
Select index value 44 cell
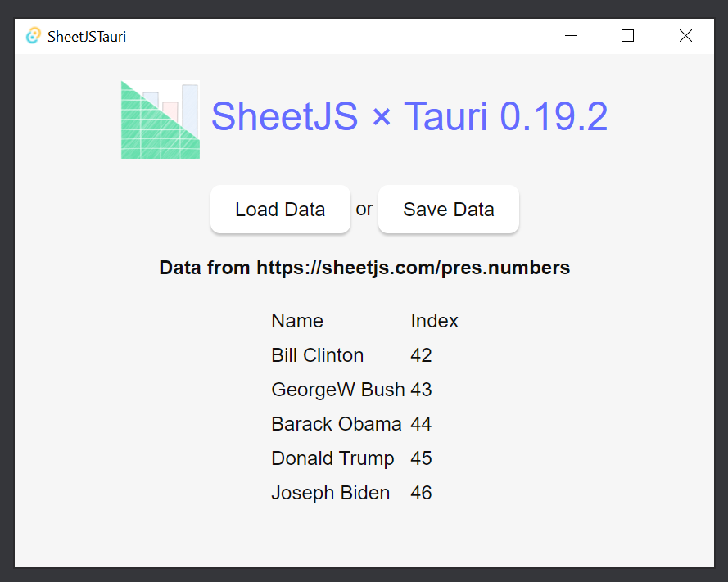421,424
